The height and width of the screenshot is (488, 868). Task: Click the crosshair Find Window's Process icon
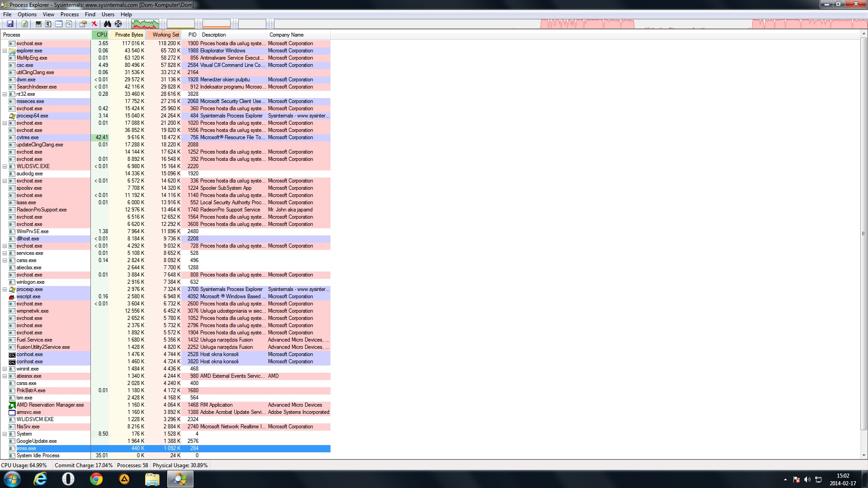(118, 24)
